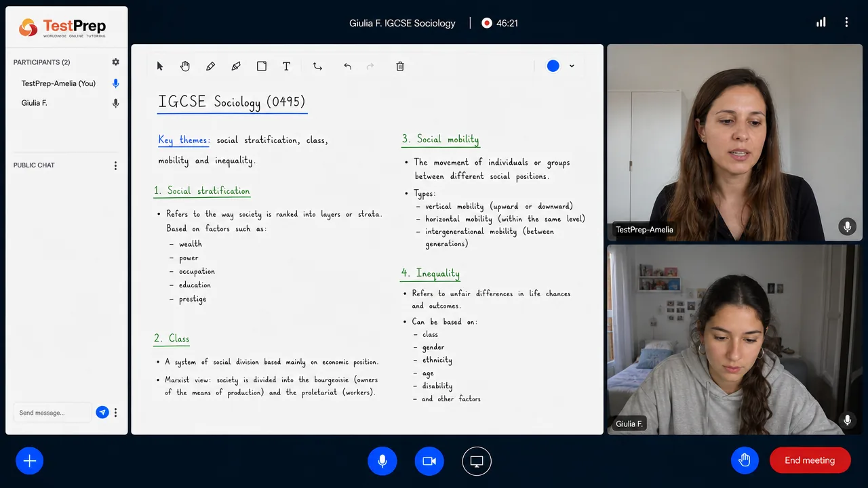Viewport: 868px width, 488px height.
Task: Select the connector line tool
Action: coord(317,66)
